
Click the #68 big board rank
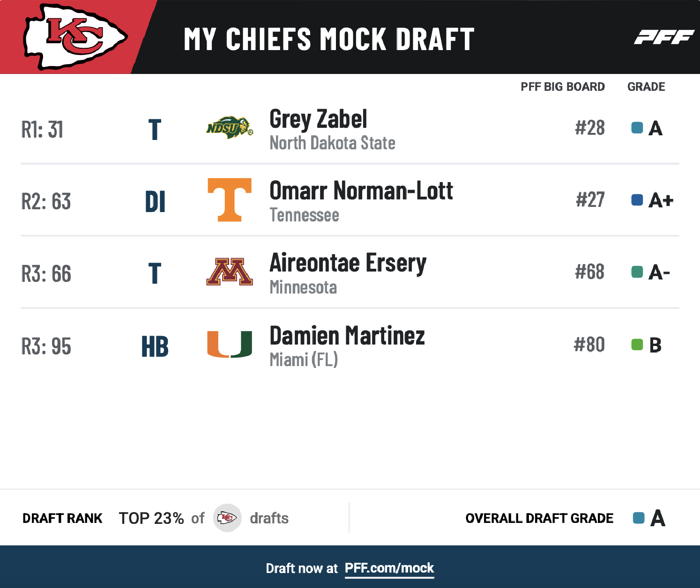[590, 272]
